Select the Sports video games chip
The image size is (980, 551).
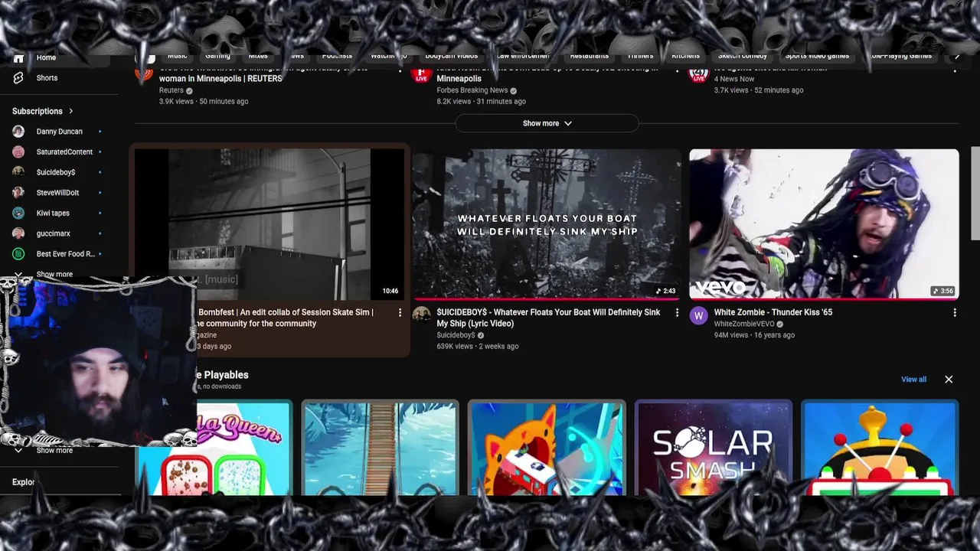817,56
